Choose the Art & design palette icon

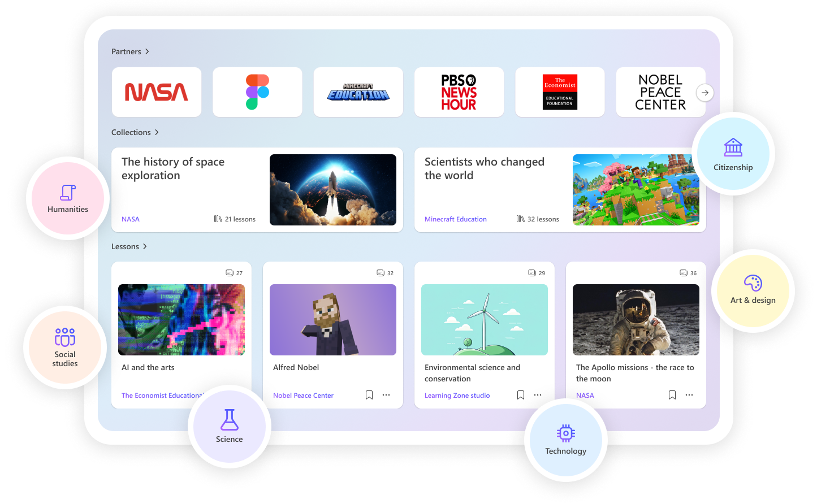753,283
